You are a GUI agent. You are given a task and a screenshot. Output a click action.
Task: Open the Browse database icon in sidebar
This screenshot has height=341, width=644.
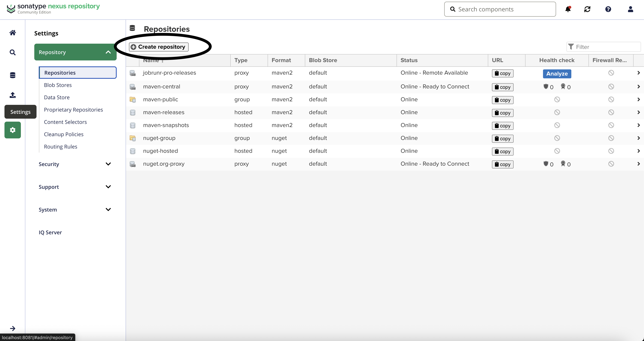pos(12,75)
